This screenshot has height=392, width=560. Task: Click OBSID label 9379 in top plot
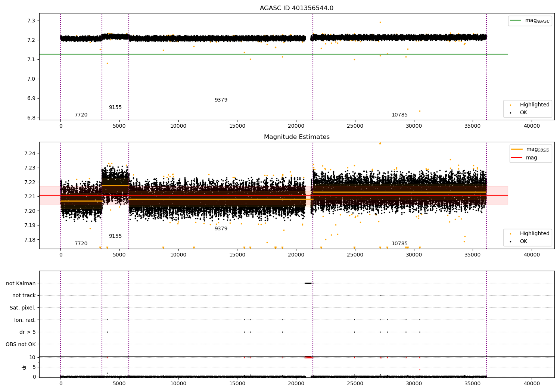point(221,100)
